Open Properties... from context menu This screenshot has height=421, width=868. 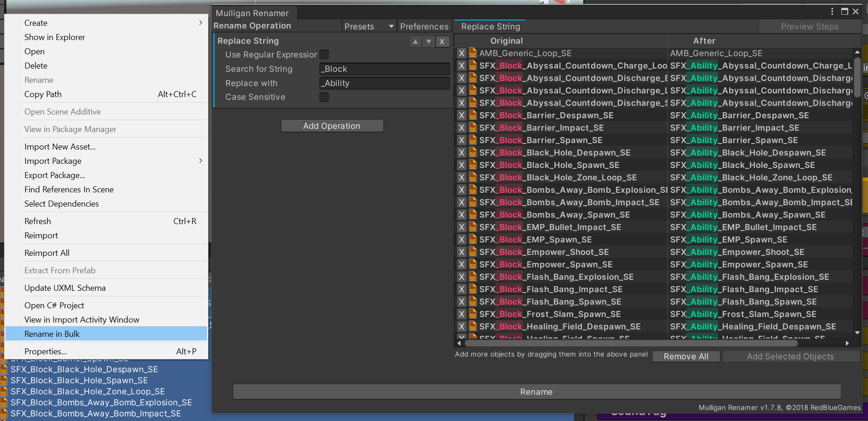pos(107,352)
